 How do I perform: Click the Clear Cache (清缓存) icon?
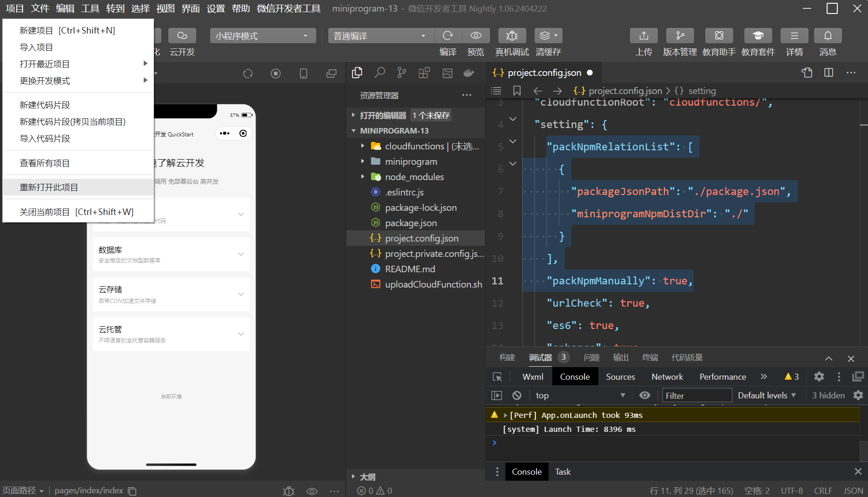tap(549, 36)
